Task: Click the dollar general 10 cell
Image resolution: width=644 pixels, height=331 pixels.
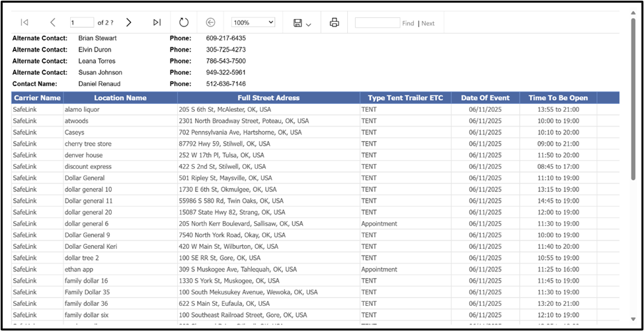Action: pos(120,189)
